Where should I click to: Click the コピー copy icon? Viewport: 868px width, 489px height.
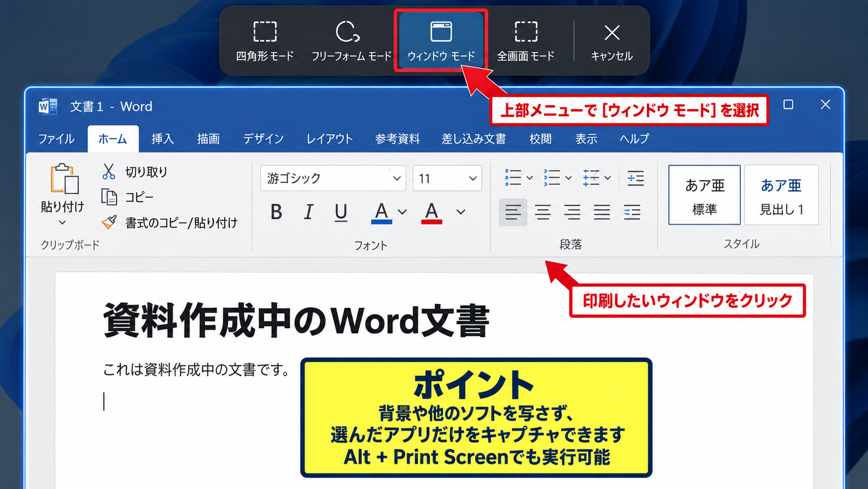tap(109, 197)
